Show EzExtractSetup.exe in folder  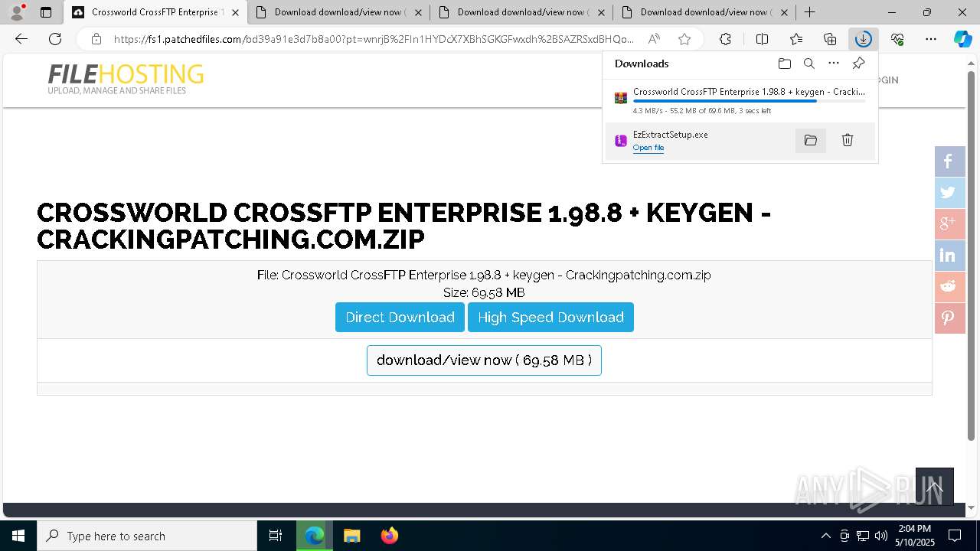[811, 140]
